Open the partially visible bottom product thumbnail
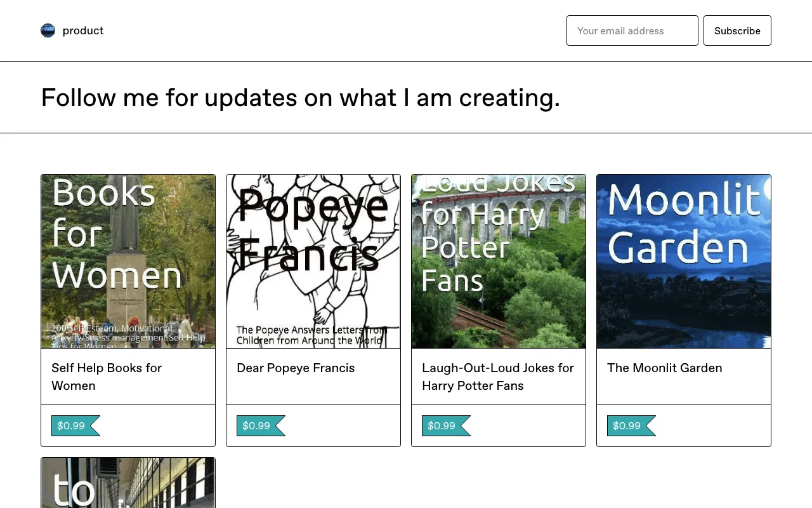Viewport: 812px width, 508px height. pyautogui.click(x=128, y=483)
